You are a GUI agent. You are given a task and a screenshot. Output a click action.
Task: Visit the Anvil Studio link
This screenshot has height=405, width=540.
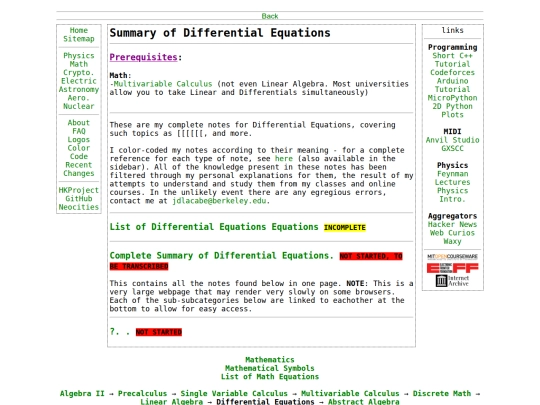[452, 140]
